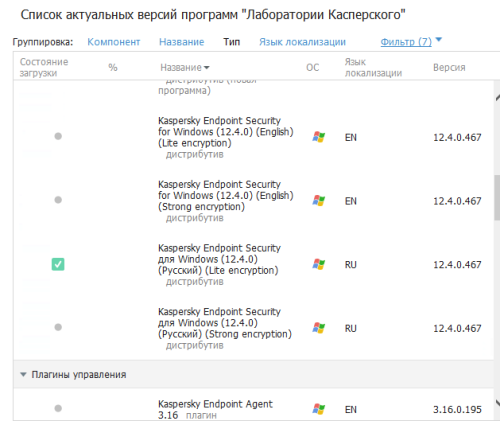
Task: Click grey status dot of Kaspersky Endpoint Agent
Action: (58, 408)
